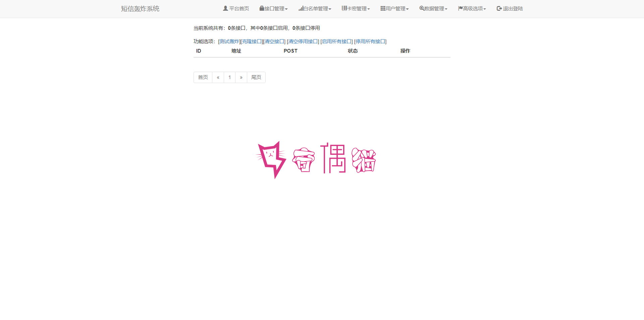
Task: Expand the 卡密管理 dropdown menu
Action: tap(356, 8)
